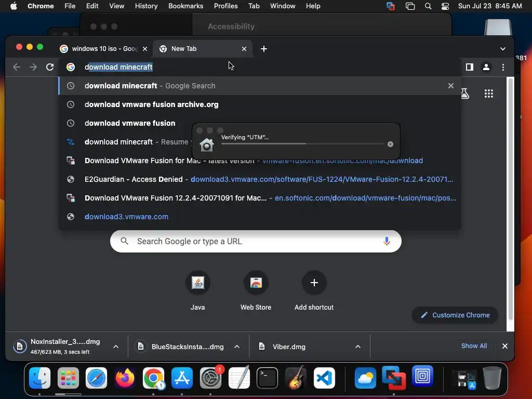Click the page vertical scrollbar

point(510,199)
